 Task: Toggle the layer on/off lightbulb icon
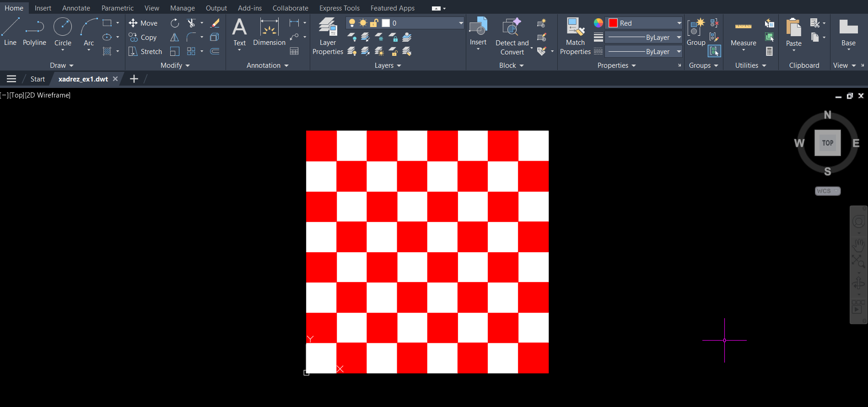coord(352,23)
